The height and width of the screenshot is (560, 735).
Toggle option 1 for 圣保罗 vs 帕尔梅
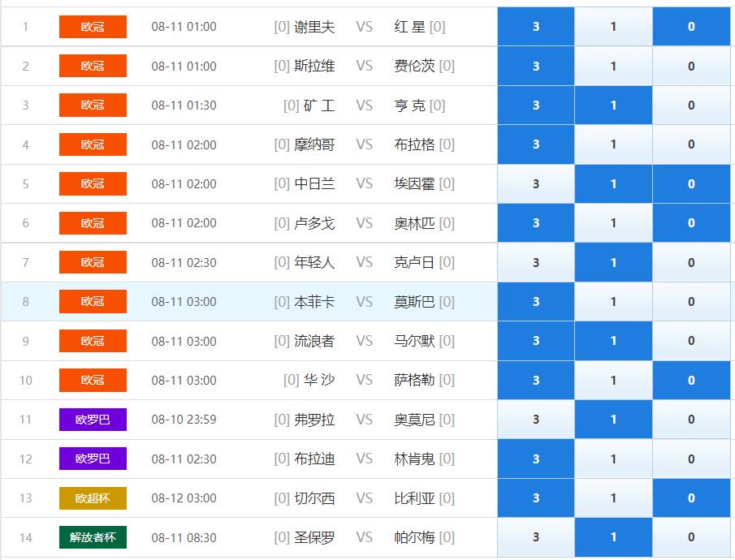pos(613,537)
